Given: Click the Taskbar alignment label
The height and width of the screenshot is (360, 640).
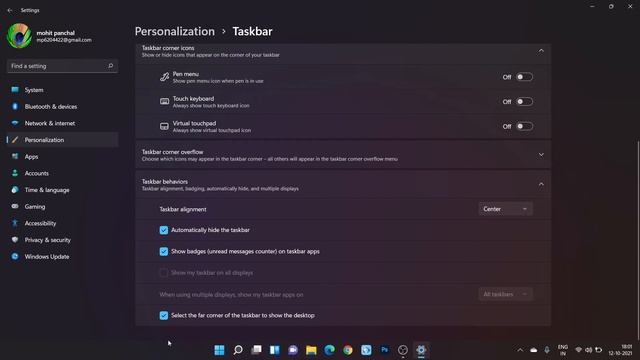Looking at the screenshot, I should pyautogui.click(x=183, y=209).
